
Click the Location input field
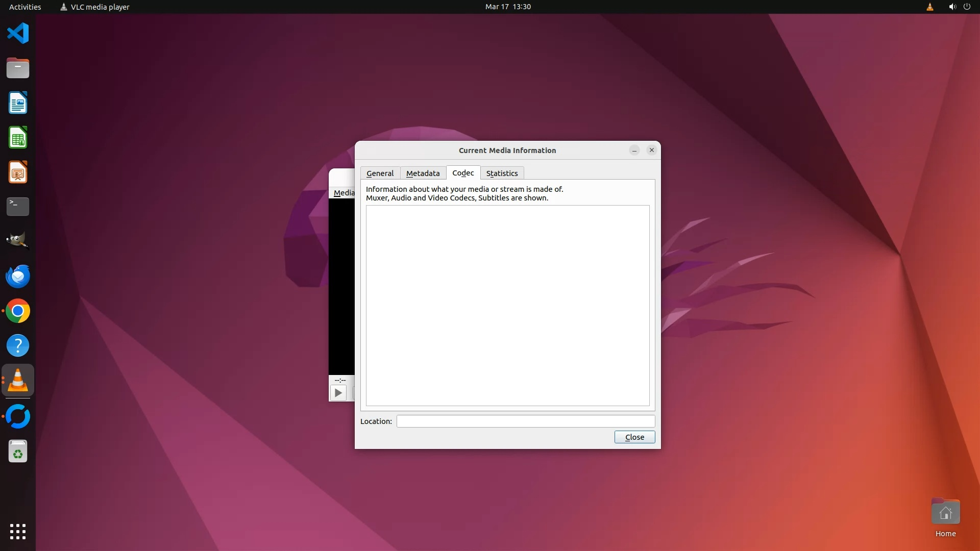pos(525,421)
